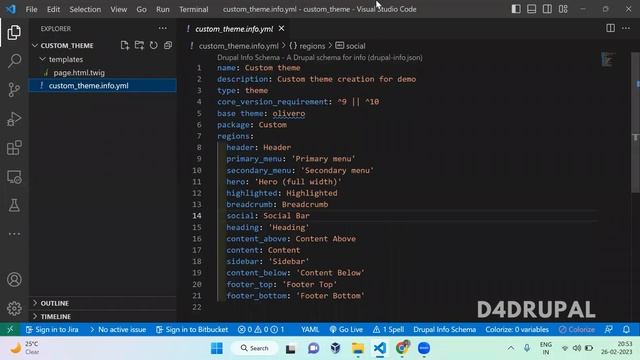Toggle the bottom panel visibility

(x=531, y=9)
